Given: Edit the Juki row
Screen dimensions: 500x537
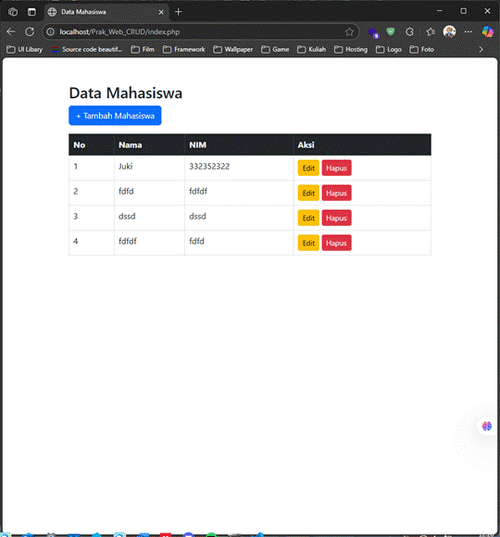Looking at the screenshot, I should coord(308,168).
